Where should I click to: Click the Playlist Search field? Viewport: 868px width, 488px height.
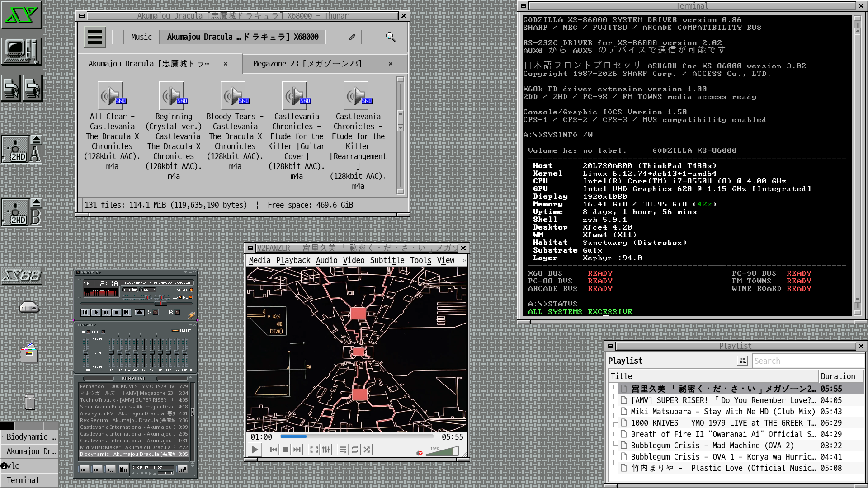808,361
